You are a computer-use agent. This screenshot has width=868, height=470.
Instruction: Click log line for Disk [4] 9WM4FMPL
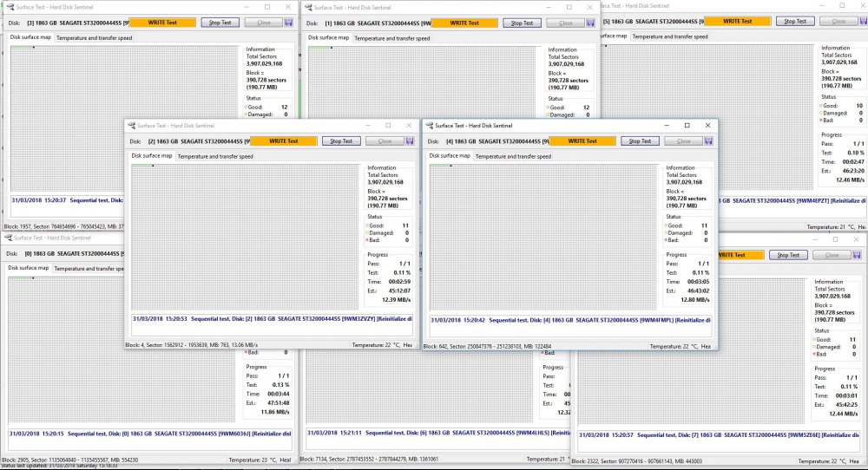click(571, 320)
